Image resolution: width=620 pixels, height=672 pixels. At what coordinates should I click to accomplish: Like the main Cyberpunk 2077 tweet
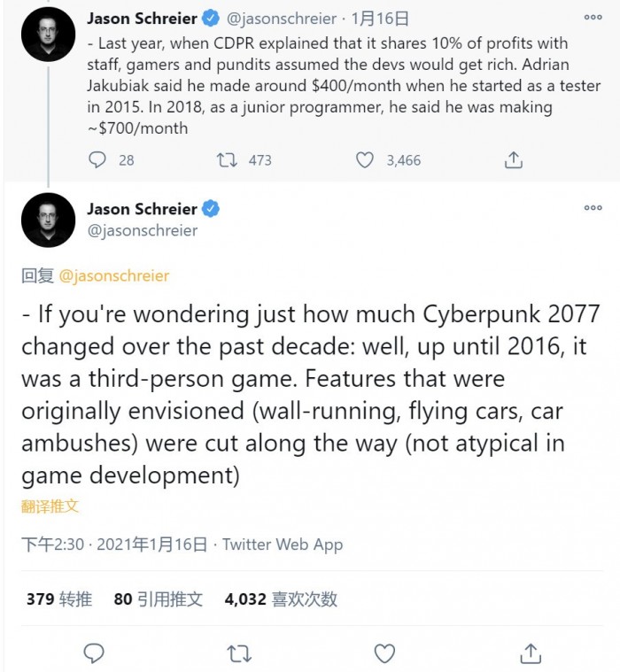[384, 653]
